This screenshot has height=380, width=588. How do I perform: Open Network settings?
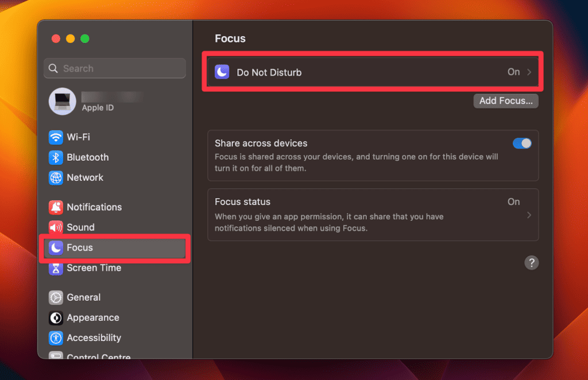(x=115, y=177)
